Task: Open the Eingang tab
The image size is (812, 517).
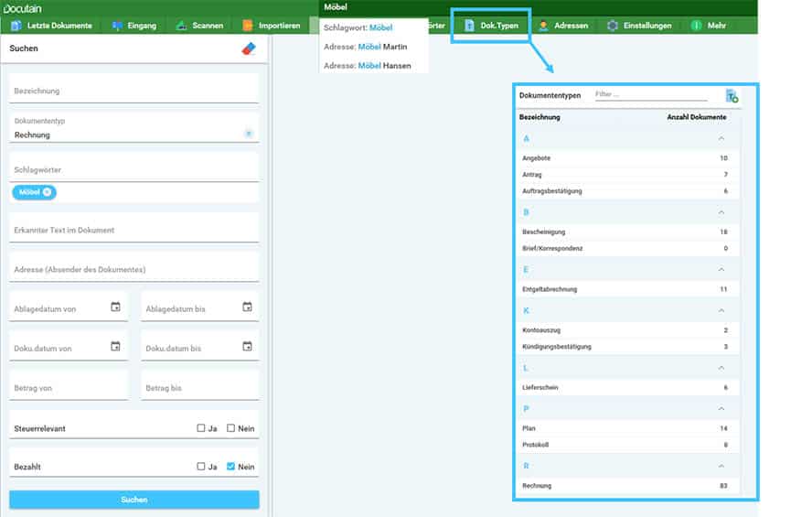Action: [x=134, y=26]
